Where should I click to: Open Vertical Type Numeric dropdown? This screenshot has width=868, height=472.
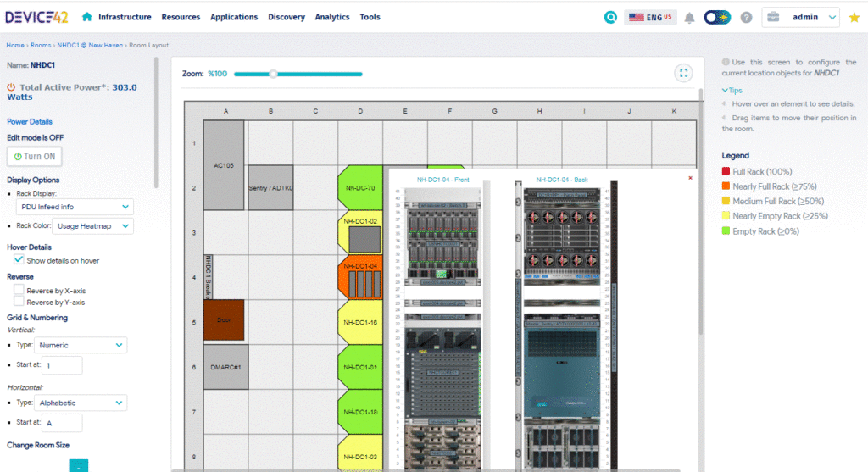pos(81,345)
